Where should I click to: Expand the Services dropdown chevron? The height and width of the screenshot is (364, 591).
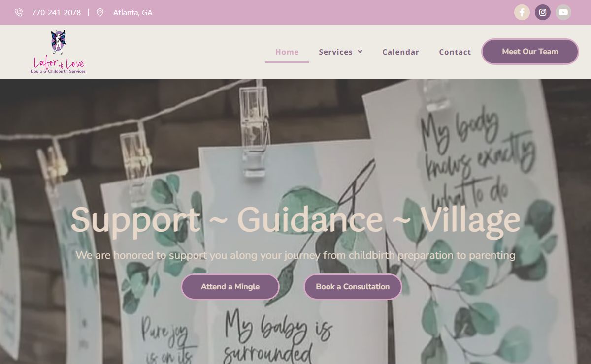(360, 52)
